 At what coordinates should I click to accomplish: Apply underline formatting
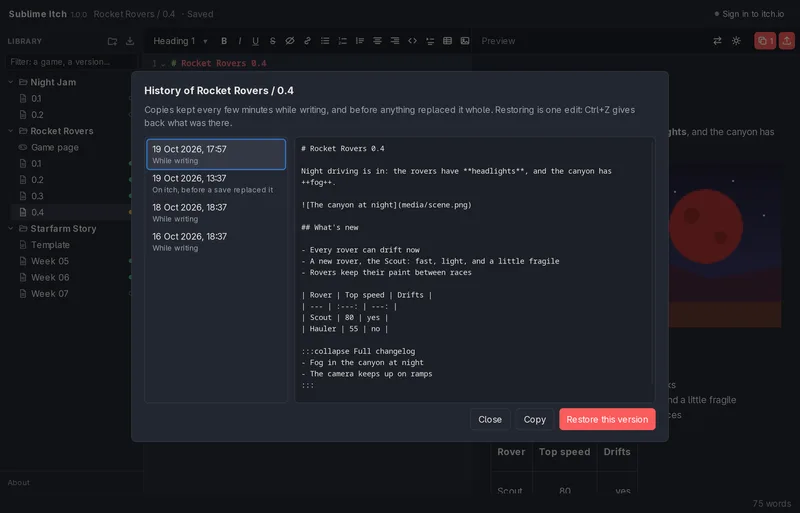pyautogui.click(x=256, y=41)
